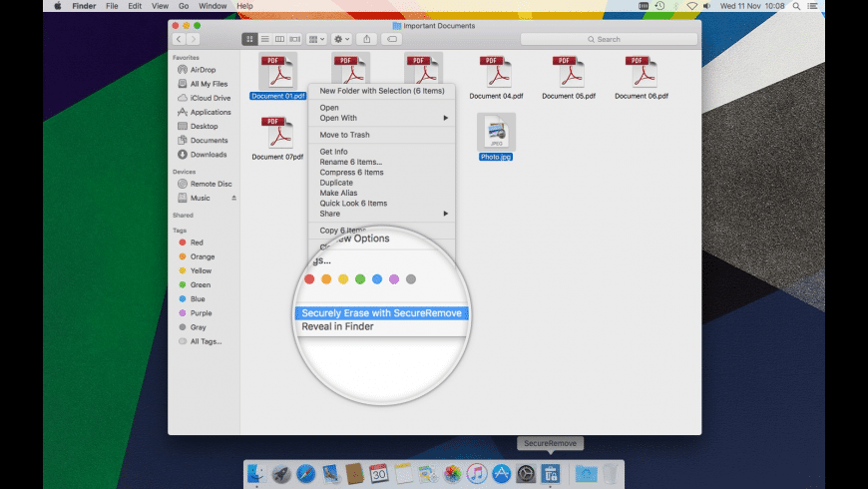
Task: Launch Launchpad rocket icon in Dock
Action: pos(281,473)
